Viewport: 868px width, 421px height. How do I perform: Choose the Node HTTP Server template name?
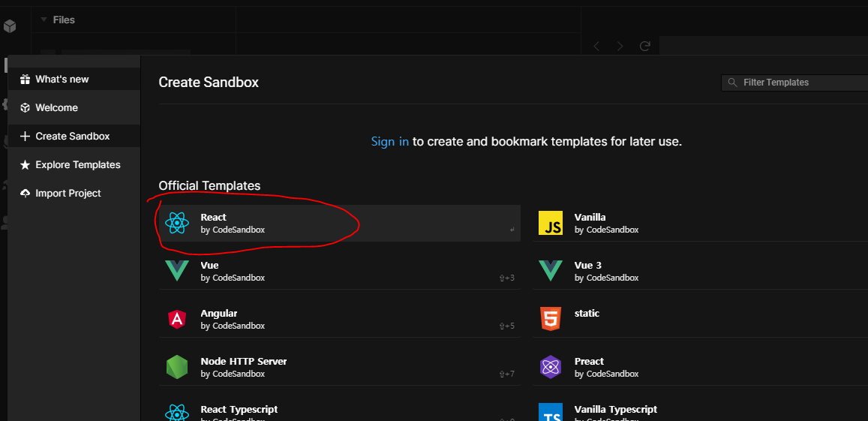(244, 361)
